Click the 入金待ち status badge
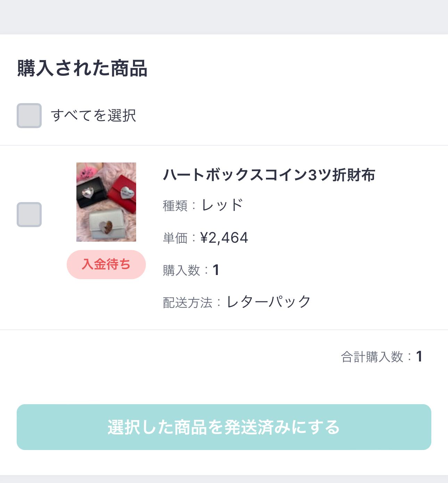448x483 pixels. point(106,265)
